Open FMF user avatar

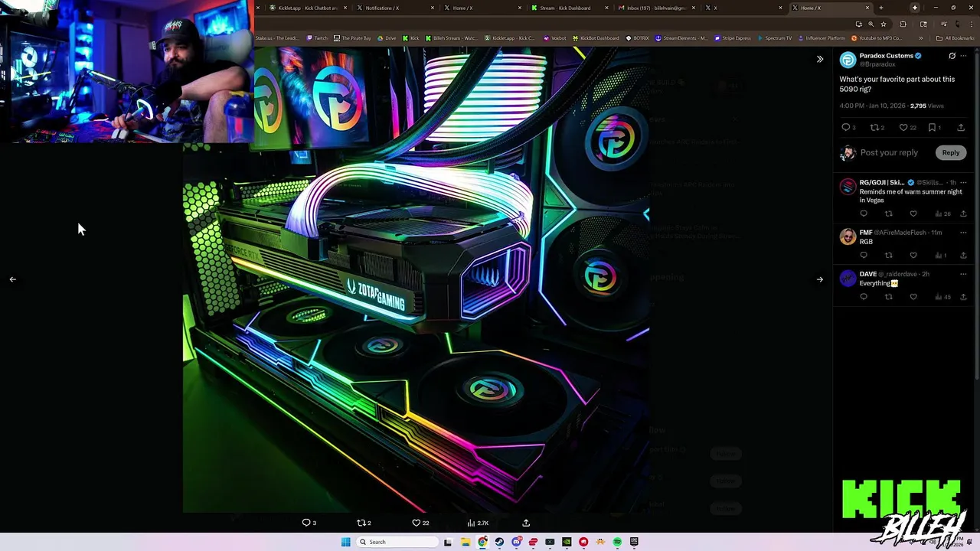click(x=848, y=236)
